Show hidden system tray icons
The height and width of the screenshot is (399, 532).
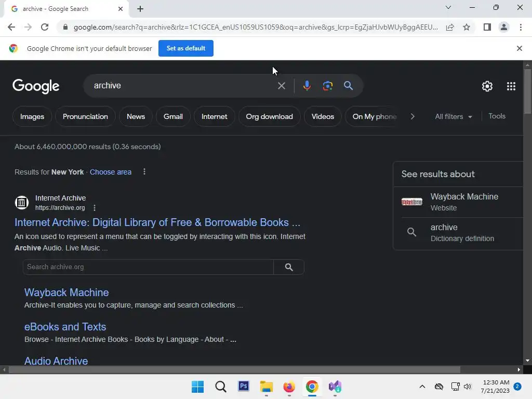[422, 387]
